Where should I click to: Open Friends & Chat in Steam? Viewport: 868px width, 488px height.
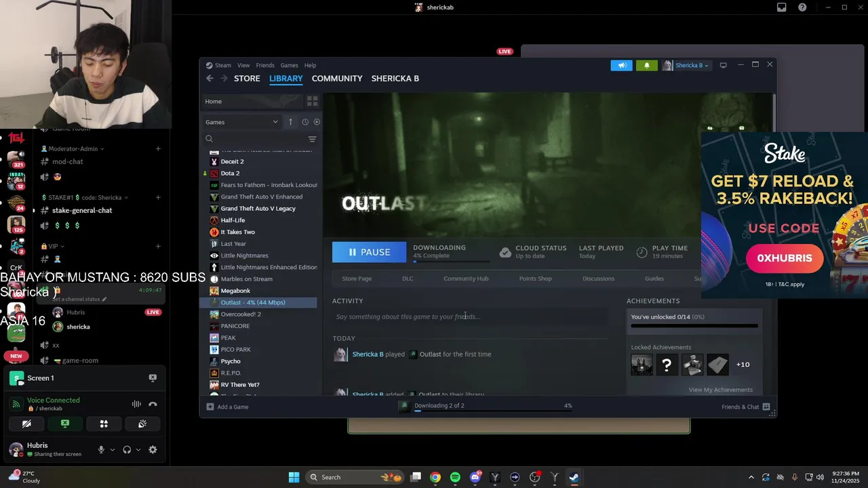[x=745, y=407]
